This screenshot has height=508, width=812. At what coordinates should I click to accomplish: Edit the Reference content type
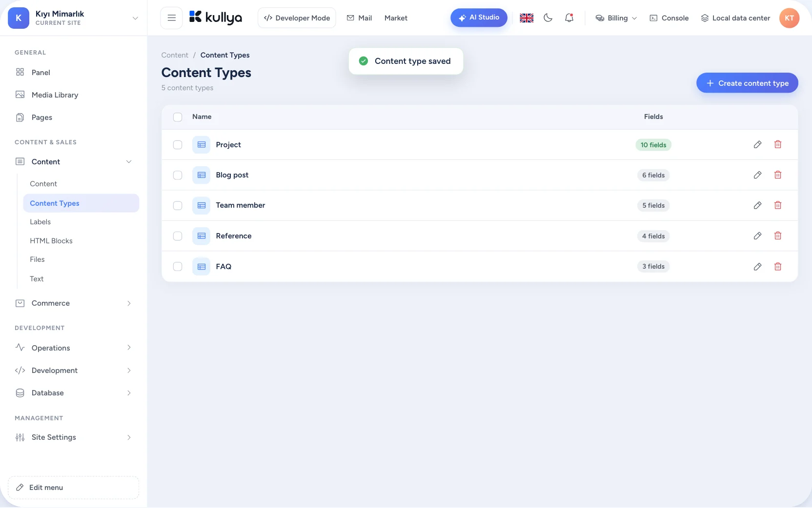click(757, 236)
